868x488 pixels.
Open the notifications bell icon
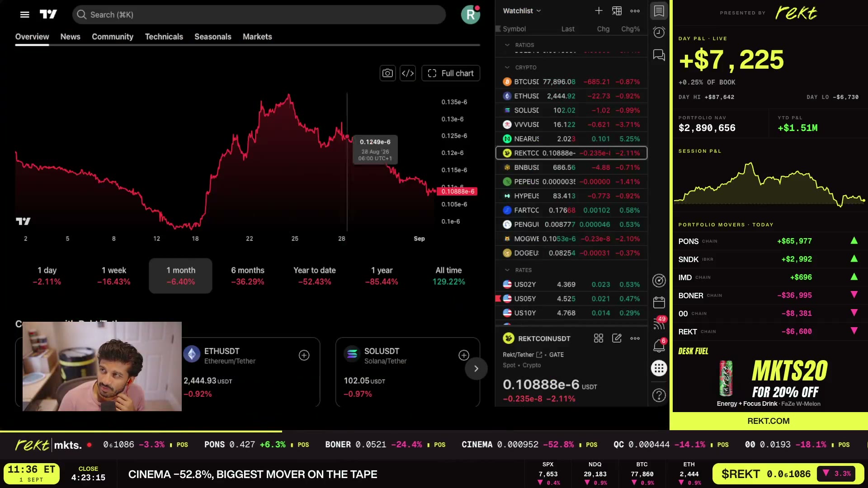[659, 346]
